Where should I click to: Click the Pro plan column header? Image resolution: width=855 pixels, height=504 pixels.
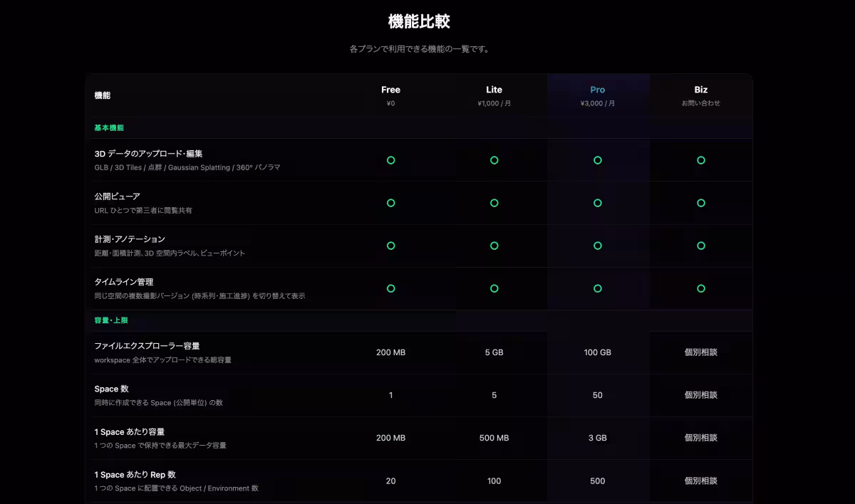597,90
